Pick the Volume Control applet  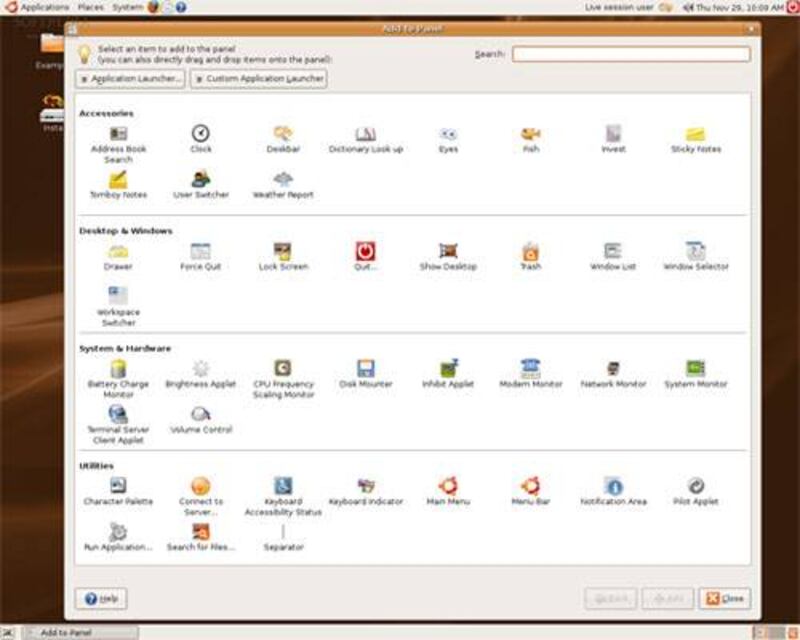point(201,414)
